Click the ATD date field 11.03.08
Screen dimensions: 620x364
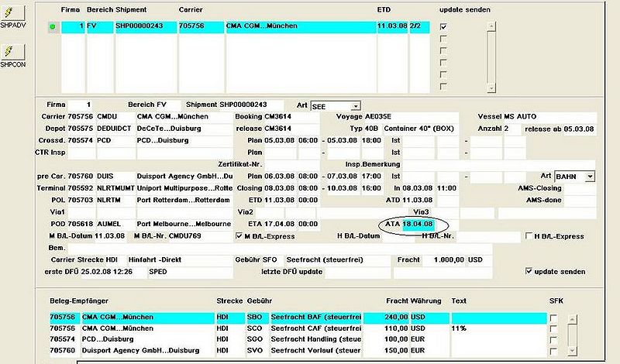point(418,201)
